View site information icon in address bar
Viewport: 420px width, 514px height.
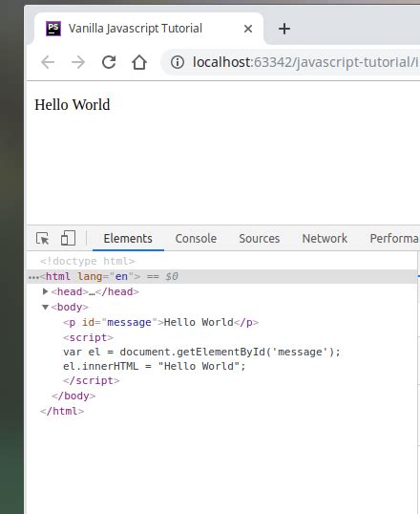(x=178, y=62)
